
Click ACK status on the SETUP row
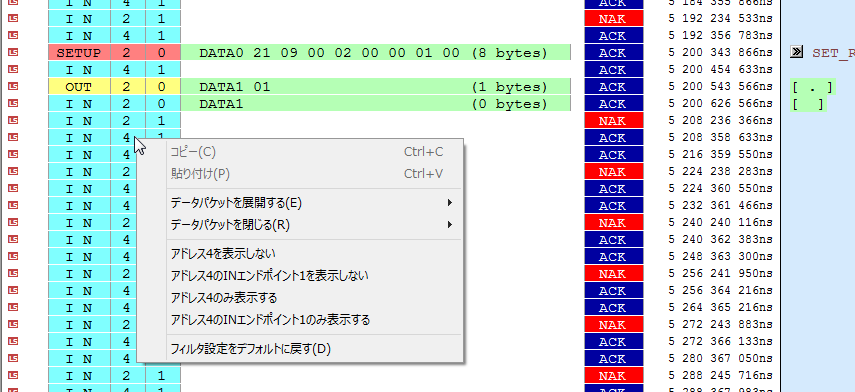613,52
